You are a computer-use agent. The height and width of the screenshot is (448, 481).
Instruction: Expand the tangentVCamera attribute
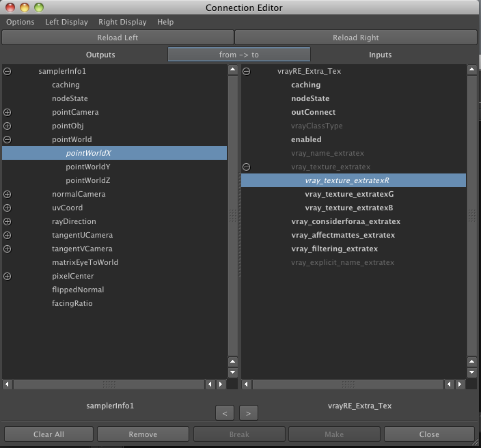point(8,249)
